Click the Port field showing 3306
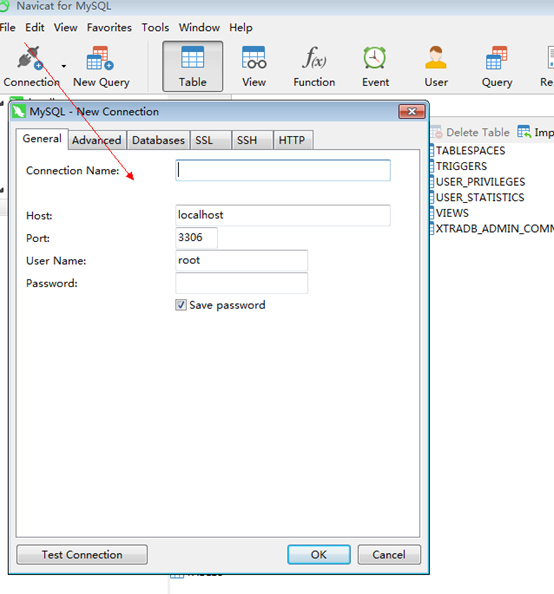 click(196, 238)
